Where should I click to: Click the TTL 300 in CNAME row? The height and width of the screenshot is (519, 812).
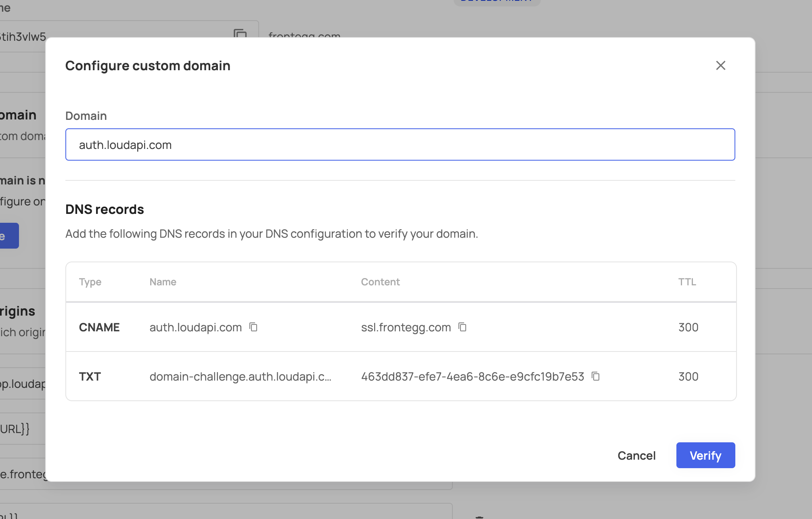point(688,327)
